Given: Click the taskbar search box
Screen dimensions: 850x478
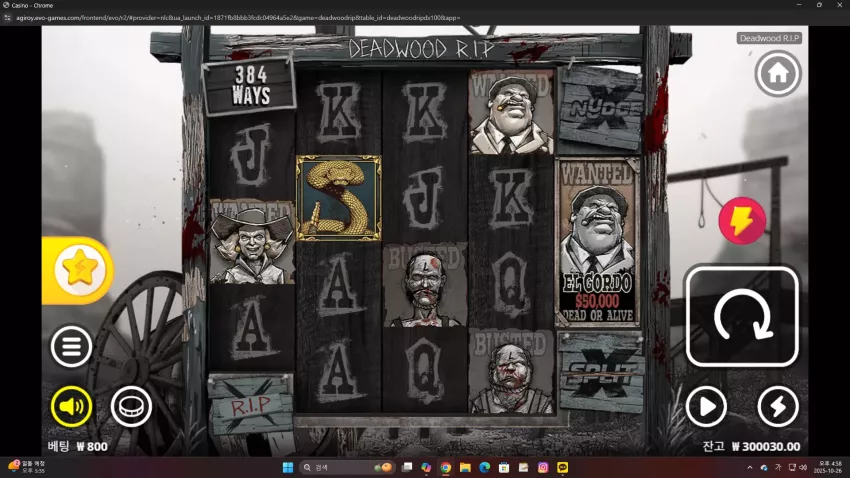Looking at the screenshot, I should [x=347, y=467].
